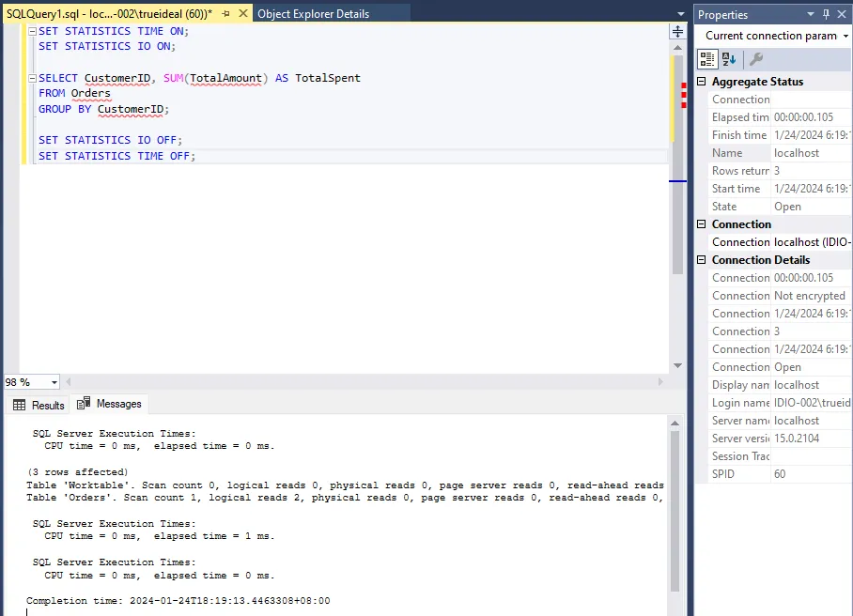Switch to the Results tab
Screen dimensions: 853x616
point(39,405)
